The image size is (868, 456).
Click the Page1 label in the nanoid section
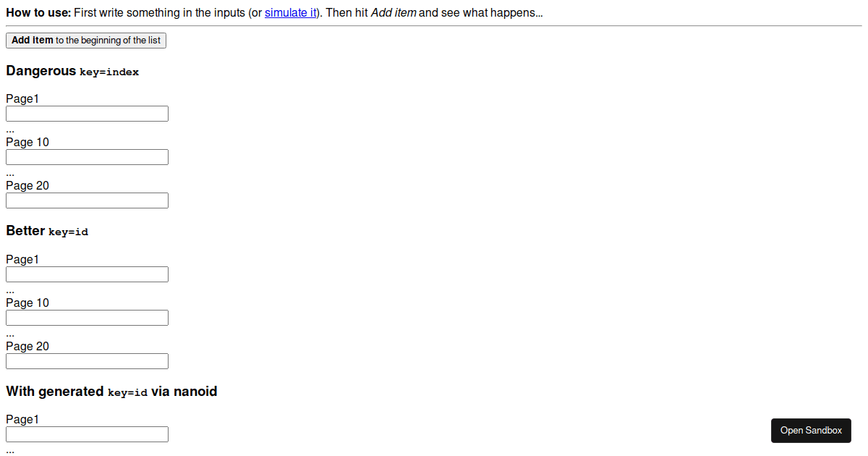point(22,420)
